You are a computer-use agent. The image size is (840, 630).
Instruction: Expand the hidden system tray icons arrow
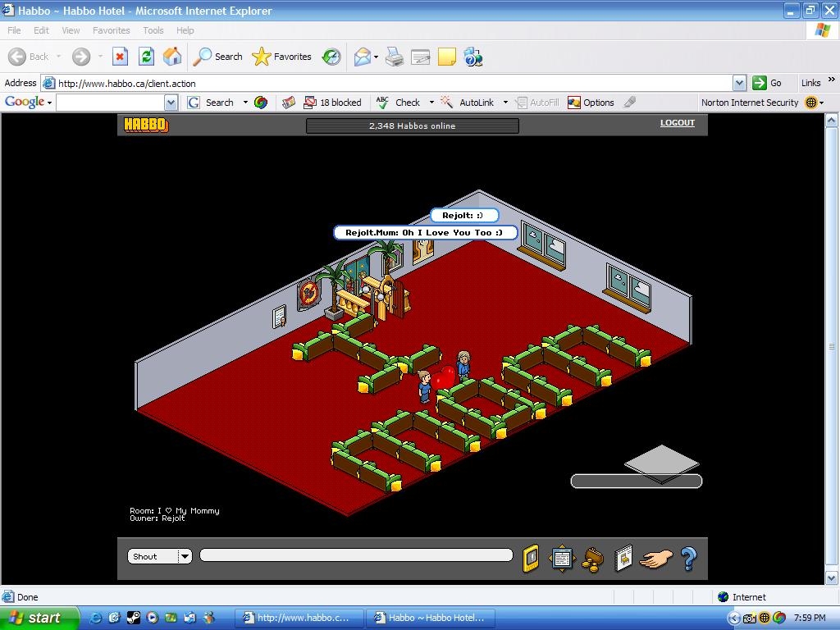[x=733, y=619]
